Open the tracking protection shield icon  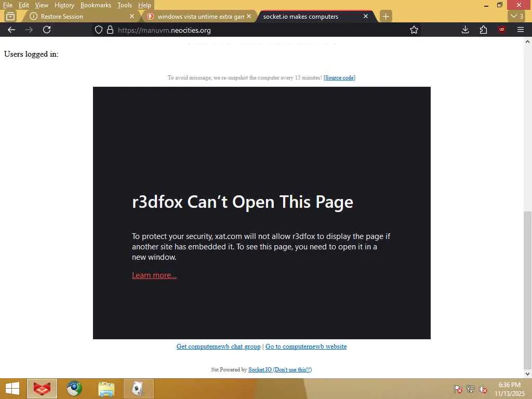click(98, 30)
